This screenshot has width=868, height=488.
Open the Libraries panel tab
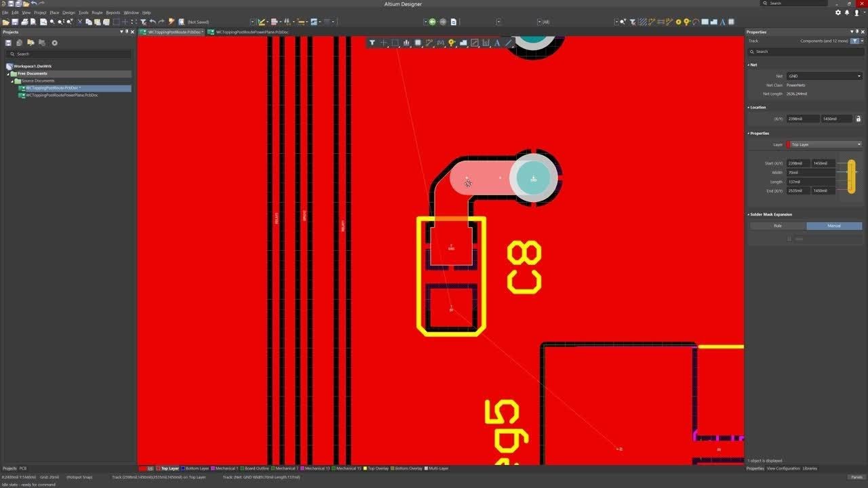[810, 468]
